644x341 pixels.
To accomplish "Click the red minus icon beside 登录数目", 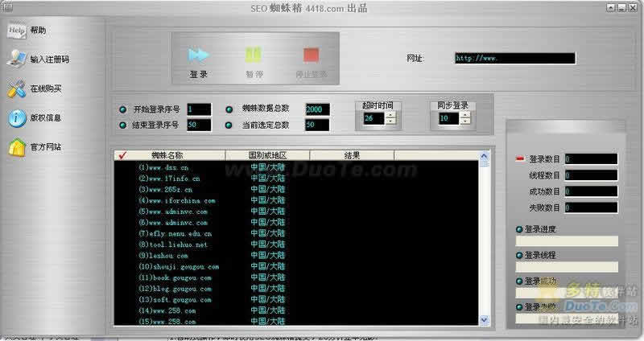I will pos(520,158).
